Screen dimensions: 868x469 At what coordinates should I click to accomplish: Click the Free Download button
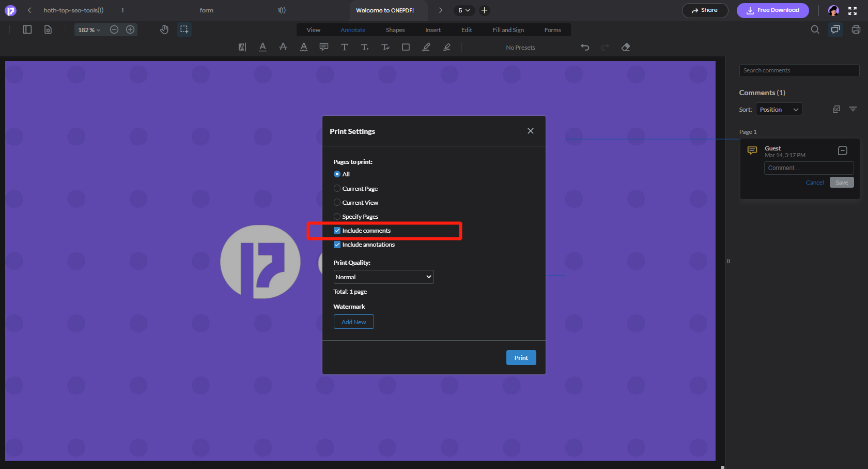pos(773,10)
